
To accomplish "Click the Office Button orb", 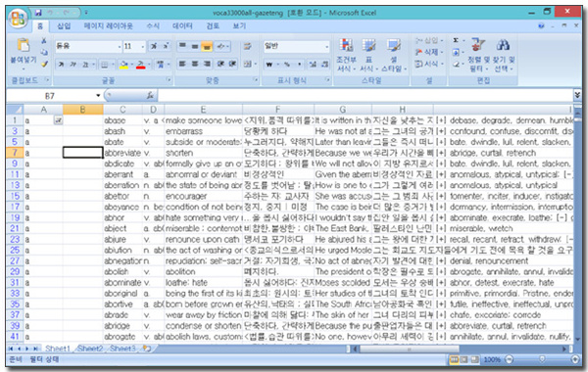I will 18,19.
